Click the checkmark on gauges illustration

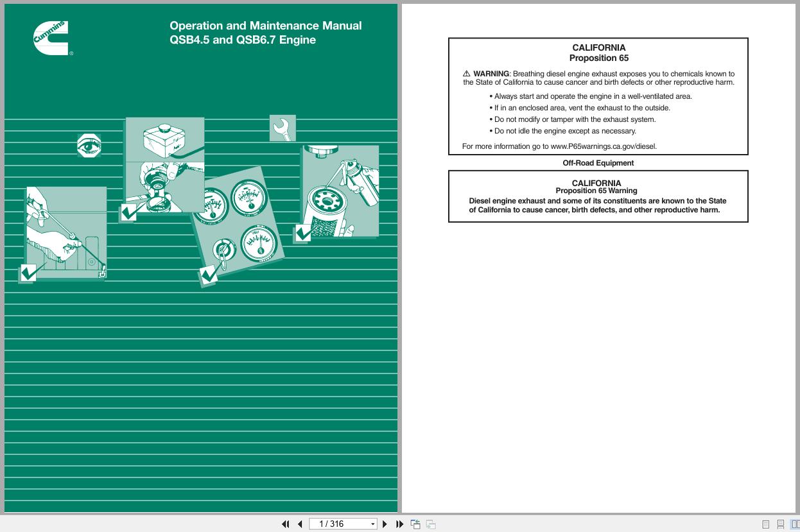[x=209, y=275]
